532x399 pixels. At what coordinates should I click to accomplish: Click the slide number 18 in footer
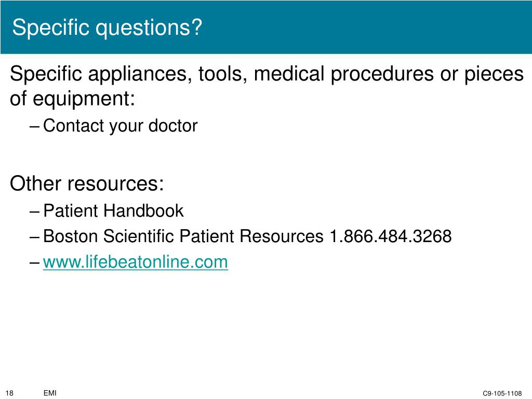[x=9, y=393]
